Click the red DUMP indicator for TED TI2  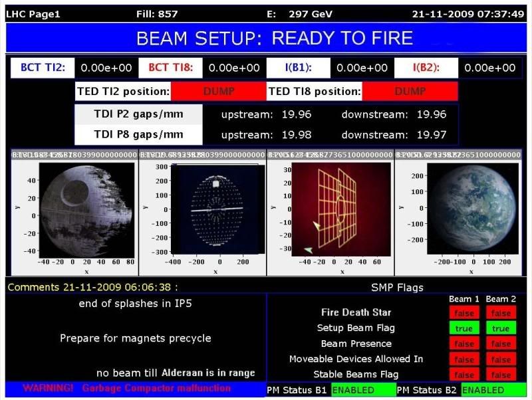(x=219, y=91)
